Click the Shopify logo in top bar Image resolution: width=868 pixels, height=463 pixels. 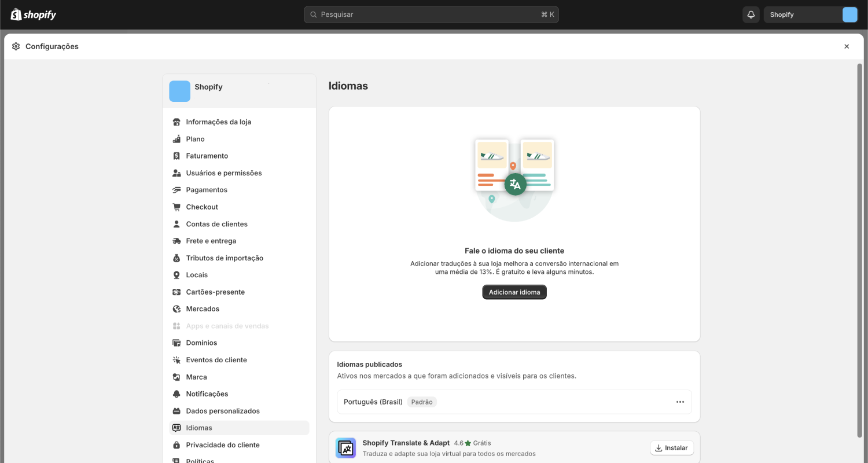(34, 14)
